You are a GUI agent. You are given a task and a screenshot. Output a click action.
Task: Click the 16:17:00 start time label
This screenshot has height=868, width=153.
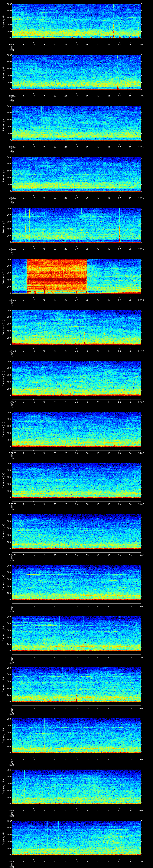[x=12, y=197]
